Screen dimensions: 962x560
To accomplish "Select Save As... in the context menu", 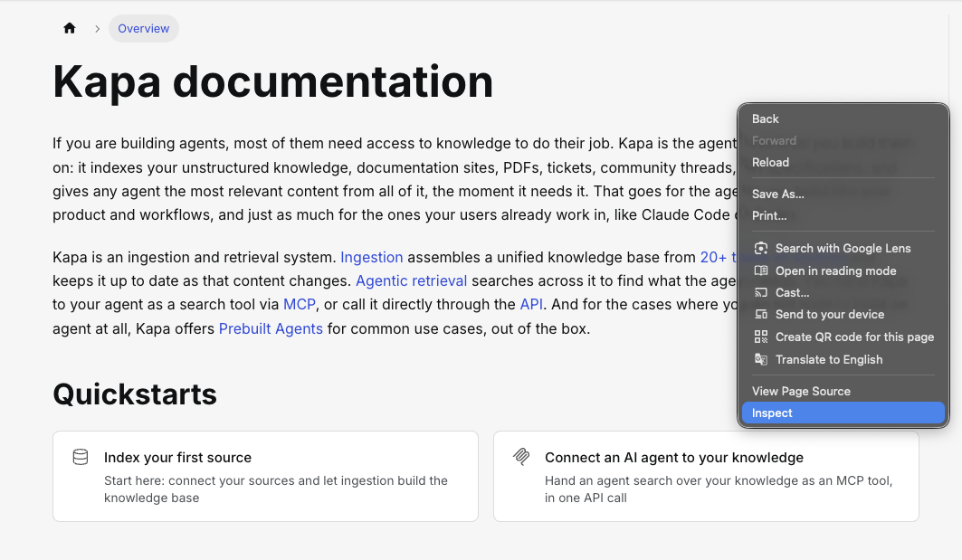I will point(843,194).
